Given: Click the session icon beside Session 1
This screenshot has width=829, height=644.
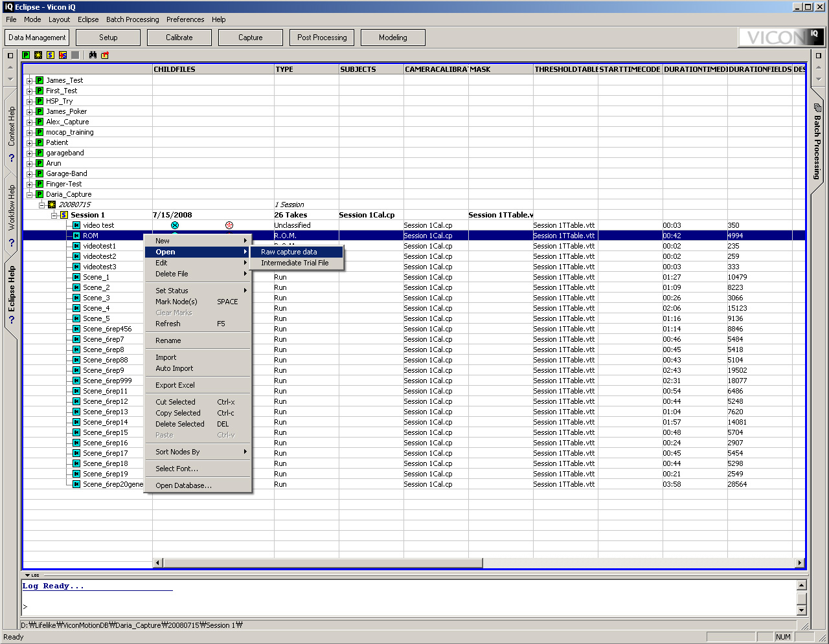Looking at the screenshot, I should (64, 215).
